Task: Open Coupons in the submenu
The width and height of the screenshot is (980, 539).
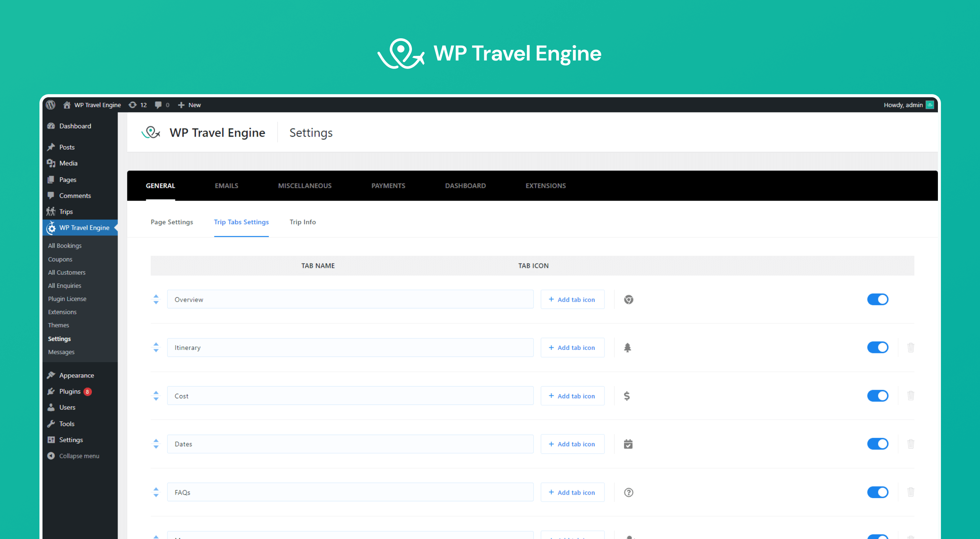Action: coord(60,259)
